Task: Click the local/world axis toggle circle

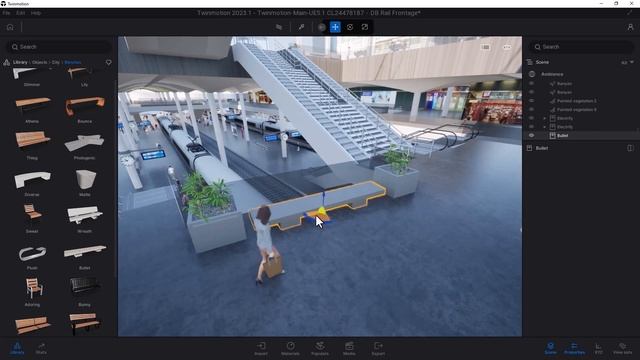Action: 322,27
